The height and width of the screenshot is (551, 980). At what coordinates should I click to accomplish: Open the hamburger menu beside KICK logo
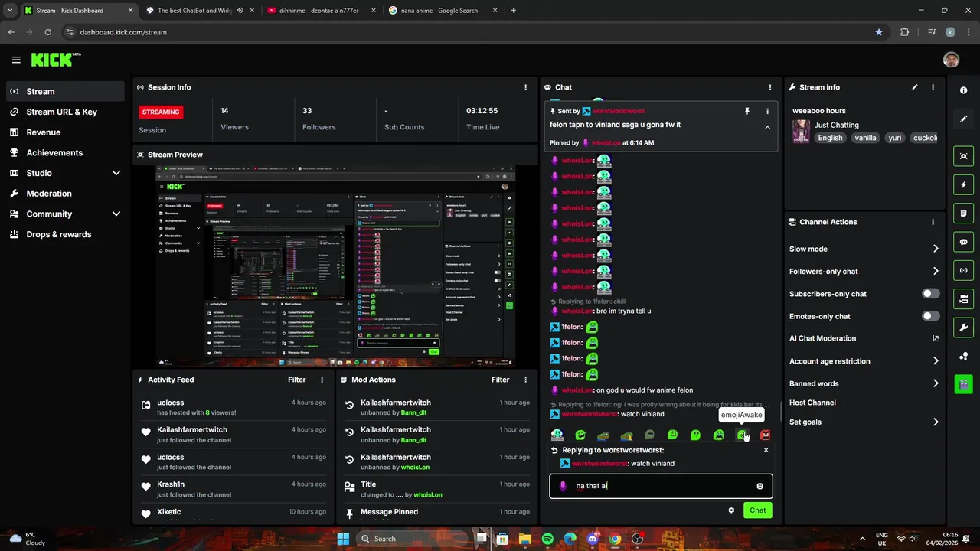tap(16, 60)
